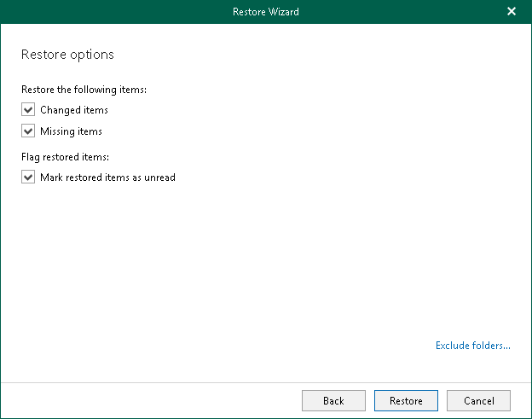Disable the Mark restored items as unread checkbox
This screenshot has height=419, width=532.
(x=28, y=177)
